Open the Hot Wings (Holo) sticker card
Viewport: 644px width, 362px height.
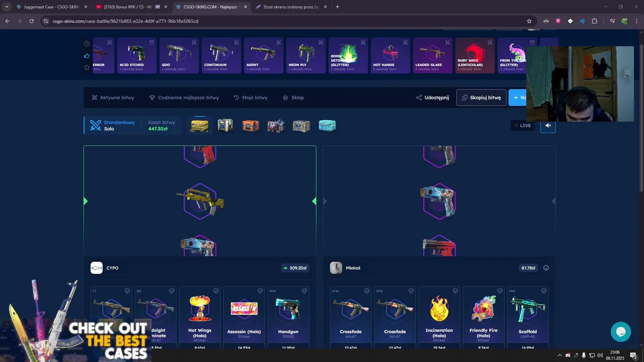[x=200, y=317]
